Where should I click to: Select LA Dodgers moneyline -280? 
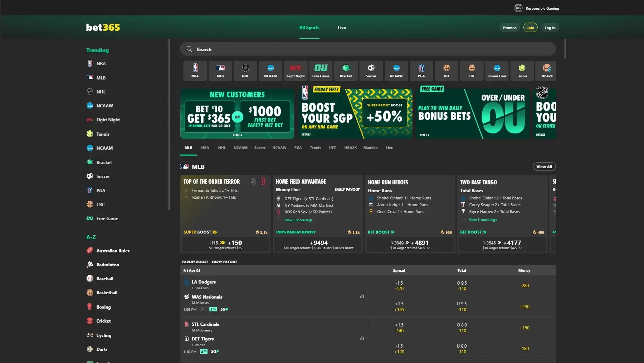click(x=525, y=286)
